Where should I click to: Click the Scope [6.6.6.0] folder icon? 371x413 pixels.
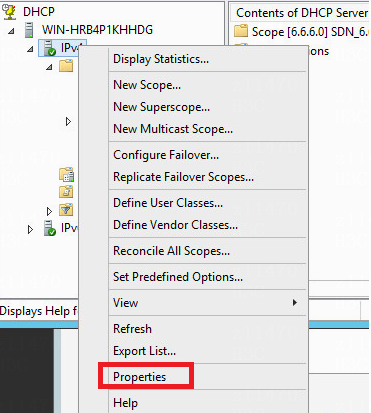click(x=241, y=31)
